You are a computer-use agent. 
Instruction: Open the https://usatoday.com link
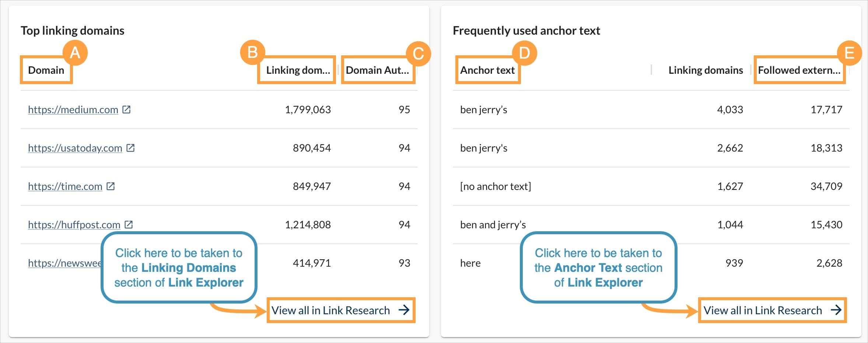point(75,148)
